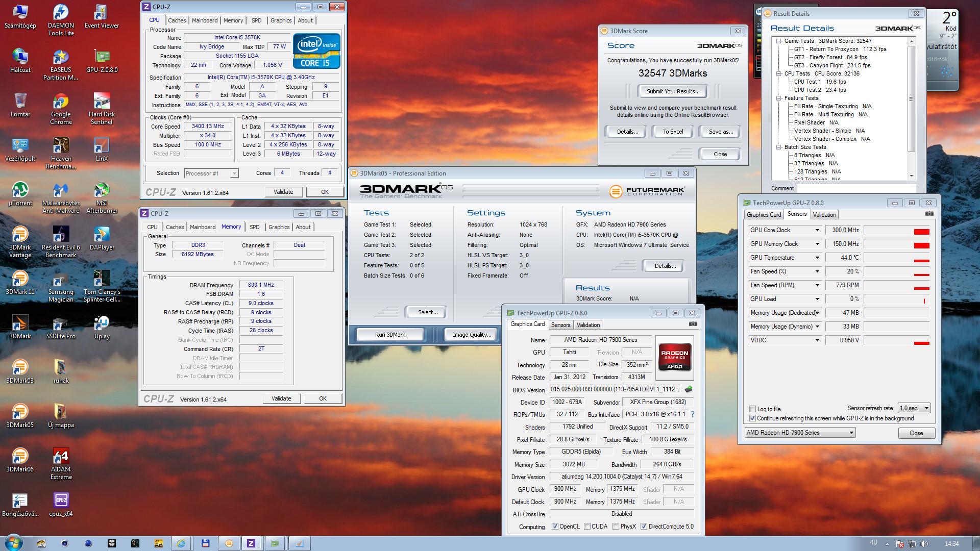Open the Validation tab in GPU-Z sensors
This screenshot has width=980, height=551.
coord(824,215)
